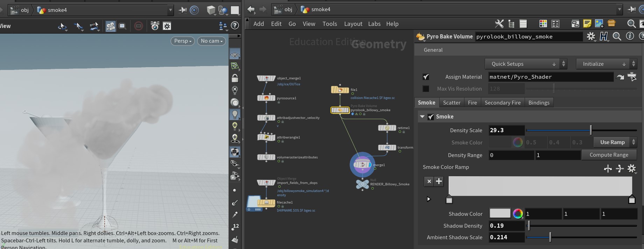
Task: Click the parameter gear menu icon
Action: point(591,36)
